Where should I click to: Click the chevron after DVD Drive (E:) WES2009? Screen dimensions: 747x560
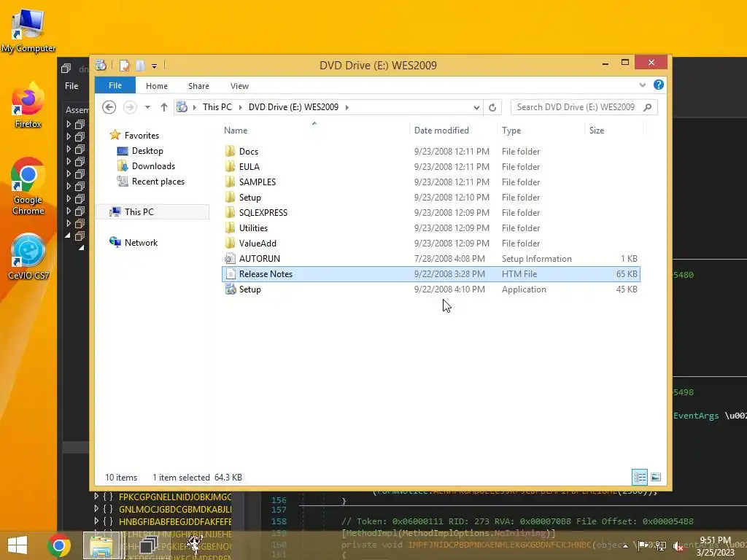tap(347, 107)
